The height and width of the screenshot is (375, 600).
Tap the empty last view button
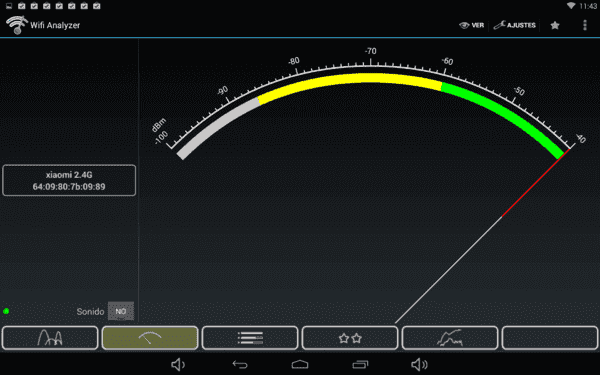550,338
